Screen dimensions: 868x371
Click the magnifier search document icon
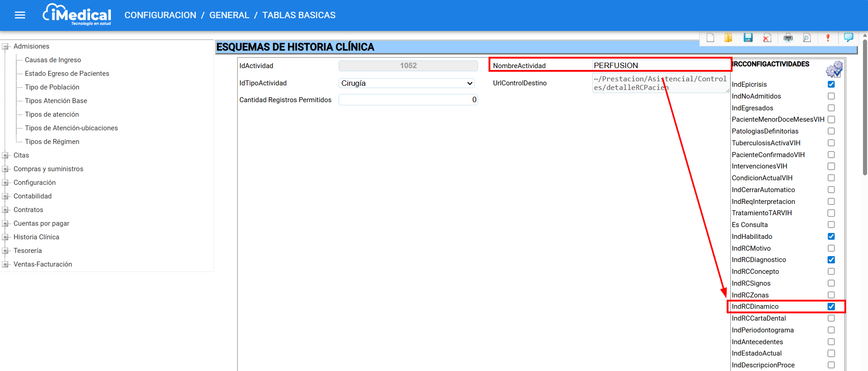pos(807,38)
